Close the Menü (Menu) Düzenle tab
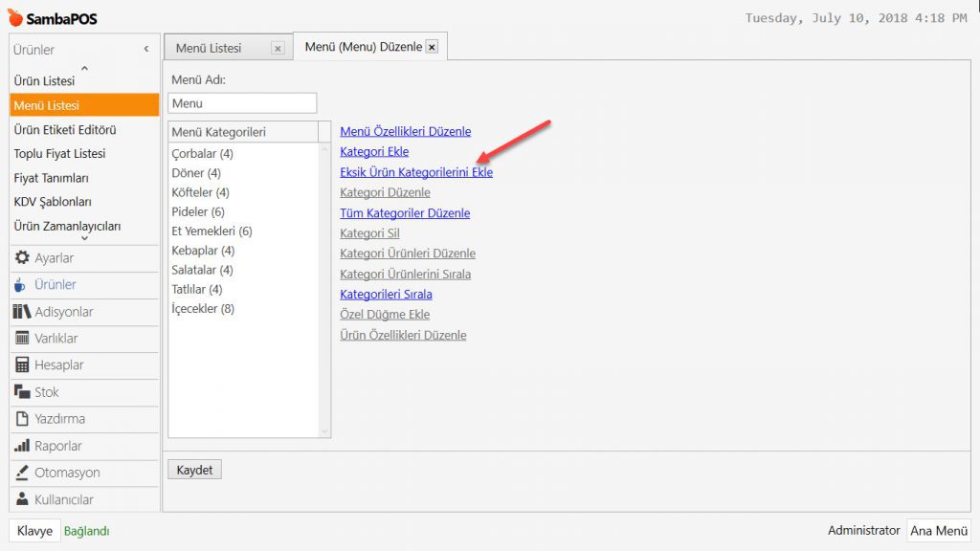This screenshot has height=551, width=980. (x=432, y=47)
